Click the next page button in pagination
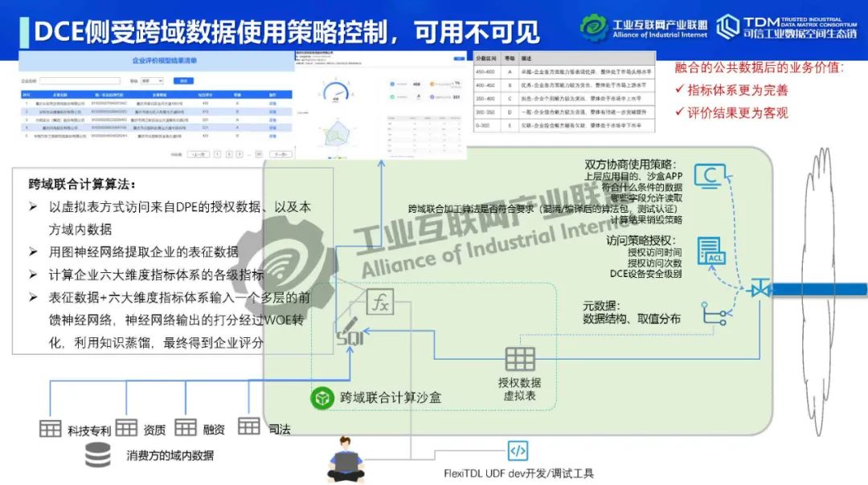Screen dimensions: 868x485 [x=279, y=153]
